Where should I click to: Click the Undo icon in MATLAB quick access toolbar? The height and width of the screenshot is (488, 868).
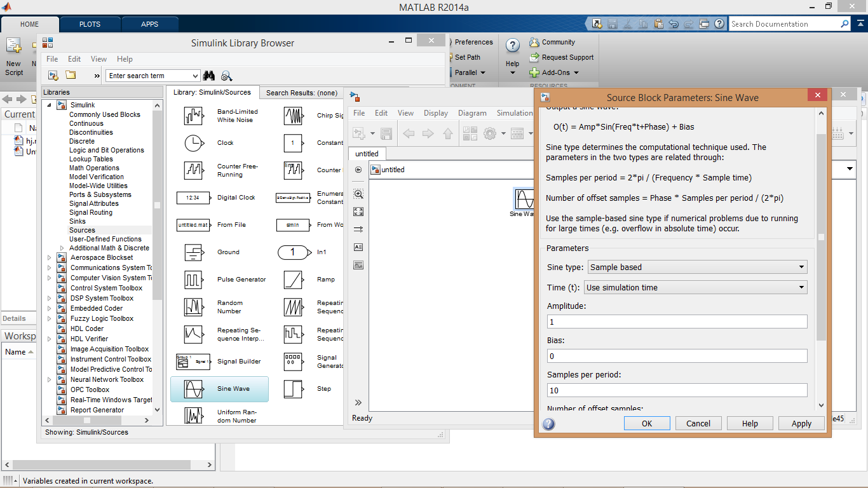point(674,24)
